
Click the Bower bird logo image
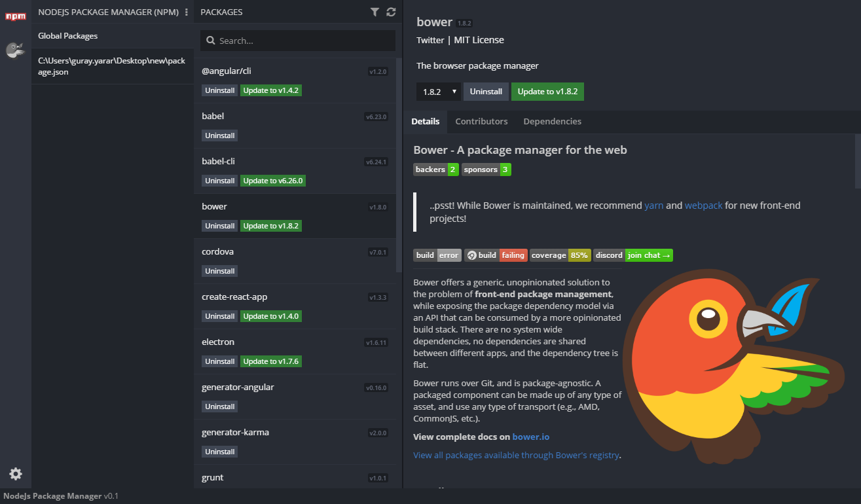click(x=733, y=365)
